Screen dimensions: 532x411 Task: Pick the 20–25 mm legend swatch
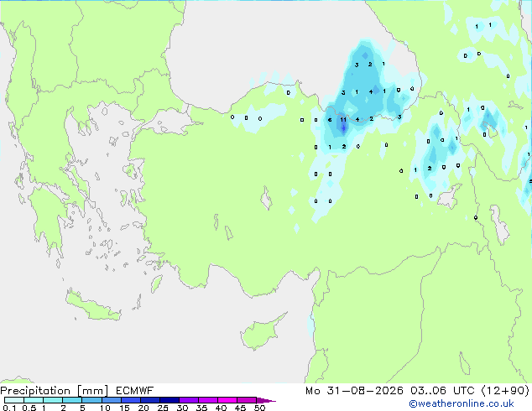click(x=149, y=400)
